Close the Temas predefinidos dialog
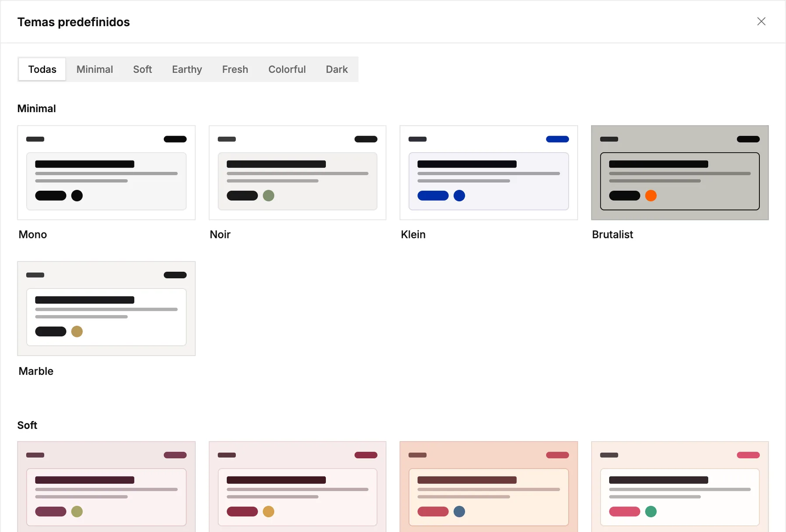This screenshot has height=532, width=786. pyautogui.click(x=761, y=21)
